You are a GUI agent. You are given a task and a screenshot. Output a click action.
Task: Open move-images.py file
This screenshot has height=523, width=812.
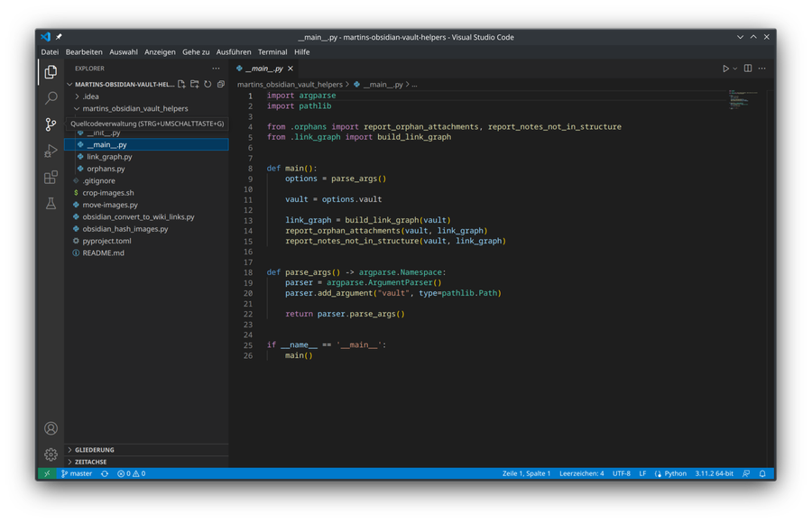point(146,205)
